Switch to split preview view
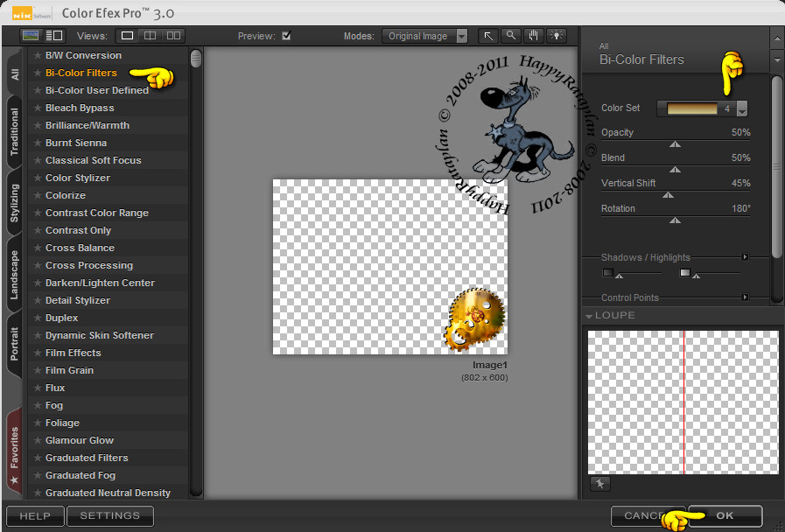The image size is (785, 532). tap(150, 36)
